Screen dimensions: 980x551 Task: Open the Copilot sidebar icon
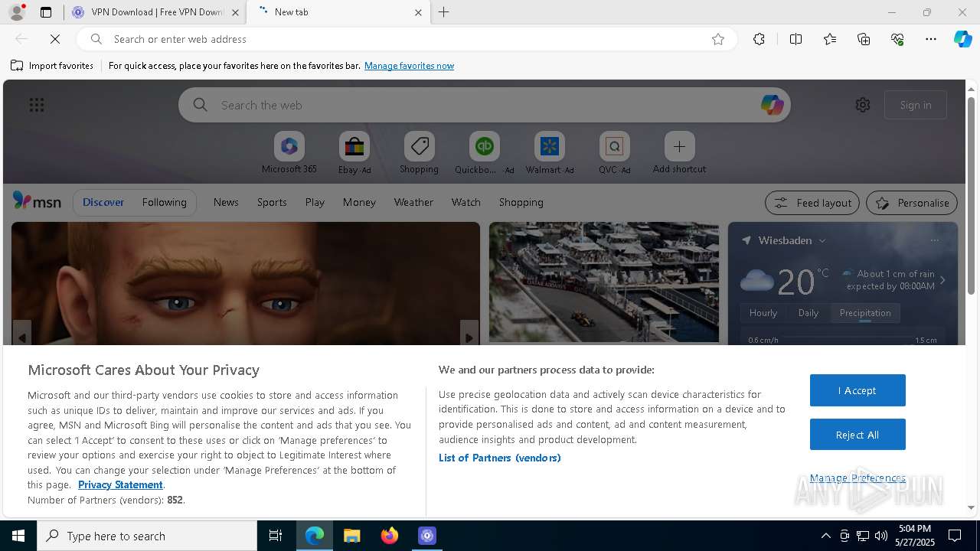click(962, 39)
